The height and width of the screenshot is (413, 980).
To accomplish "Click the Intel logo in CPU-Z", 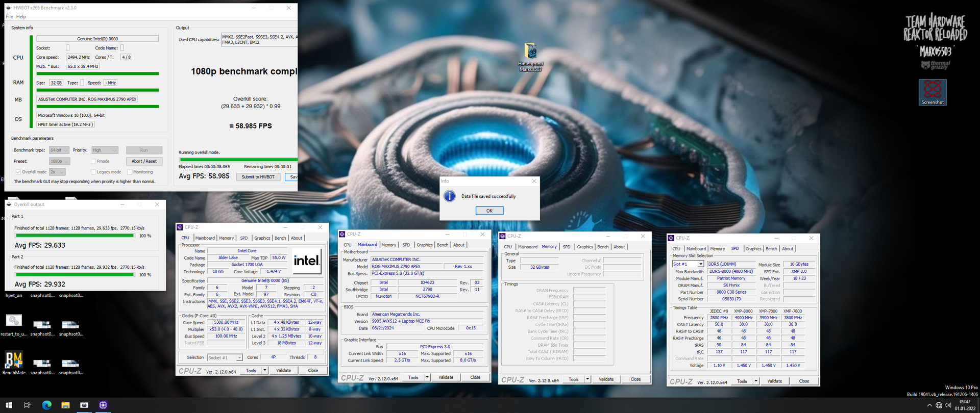I will tap(307, 261).
